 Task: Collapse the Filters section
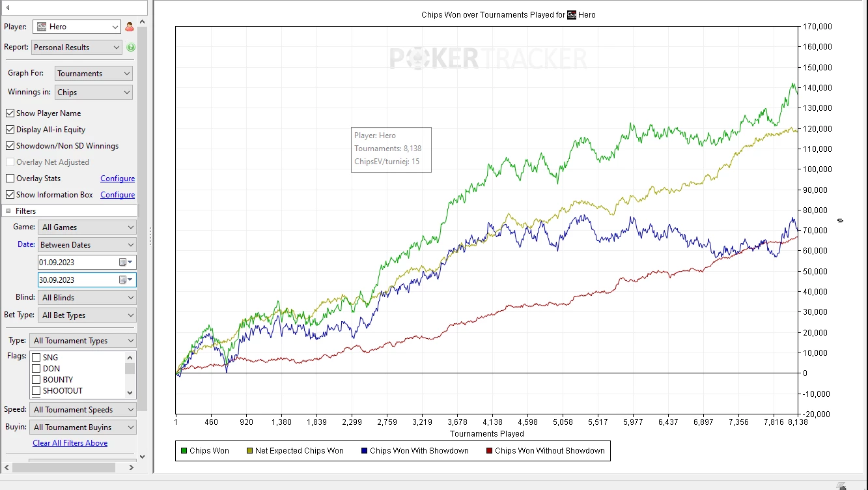(8, 211)
